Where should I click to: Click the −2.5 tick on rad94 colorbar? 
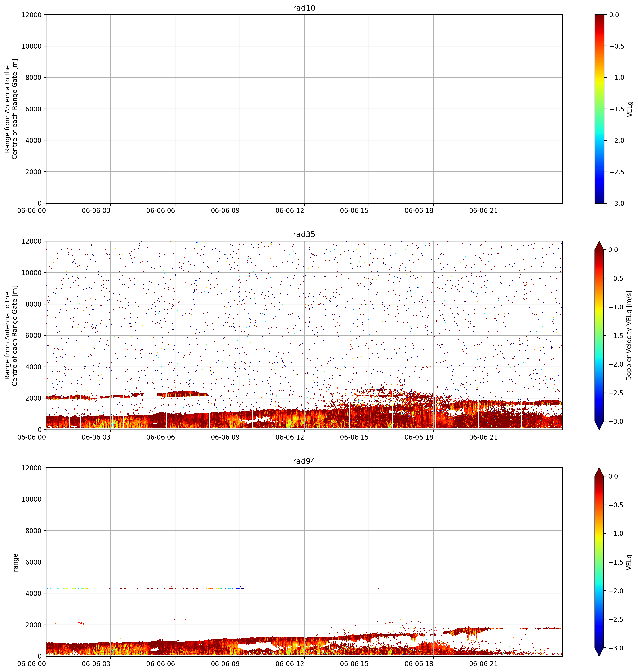pos(616,620)
